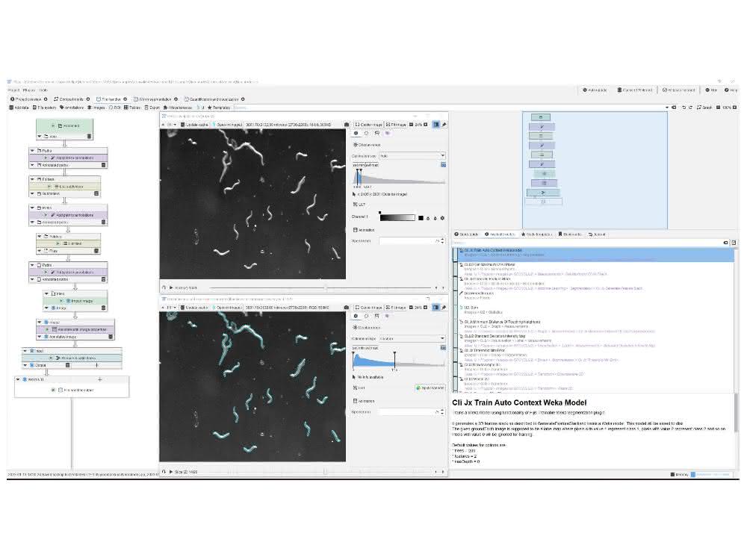Open the calibration dropdown in lower viewer

(412, 338)
